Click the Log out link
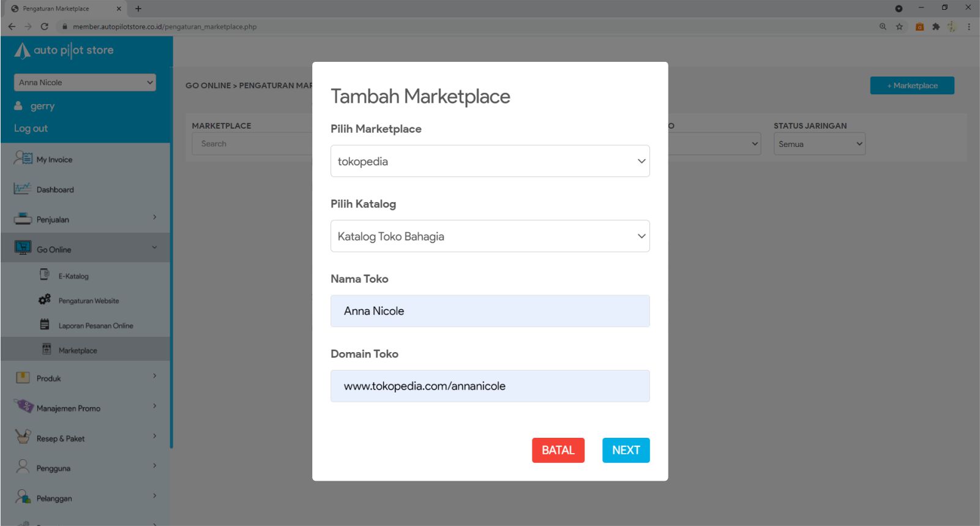The width and height of the screenshot is (980, 526). [31, 129]
